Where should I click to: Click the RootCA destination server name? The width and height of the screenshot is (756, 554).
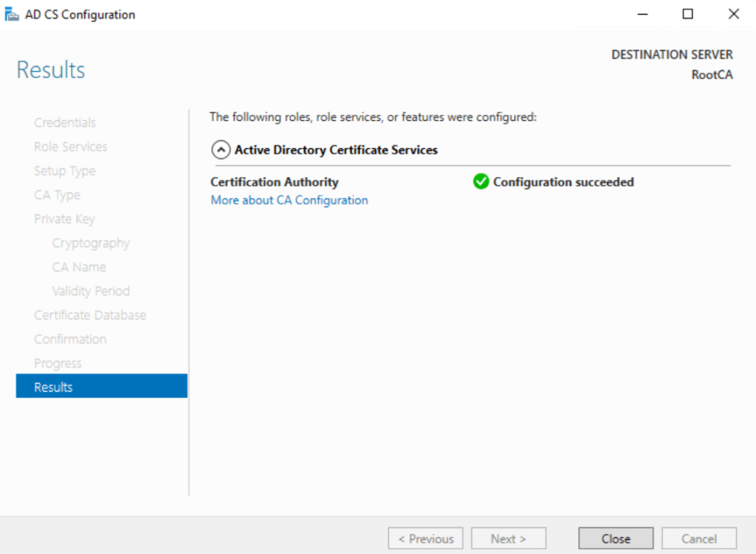(x=712, y=75)
